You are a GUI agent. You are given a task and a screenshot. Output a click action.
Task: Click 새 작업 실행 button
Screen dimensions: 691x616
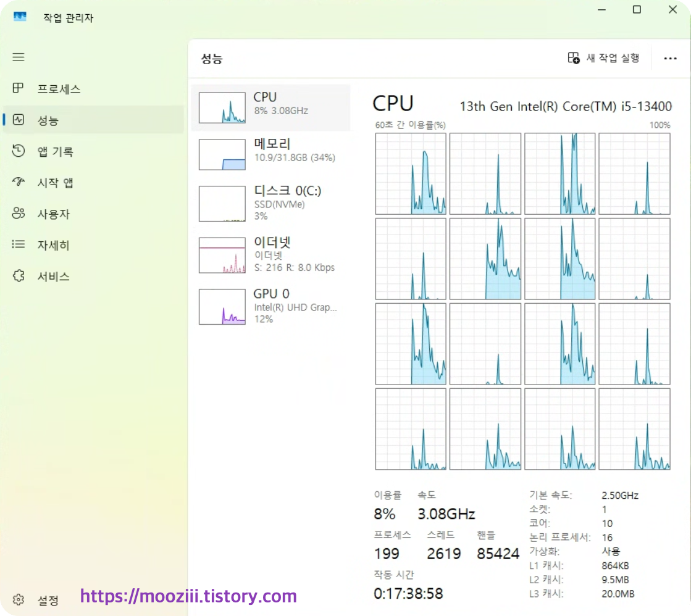coord(604,58)
